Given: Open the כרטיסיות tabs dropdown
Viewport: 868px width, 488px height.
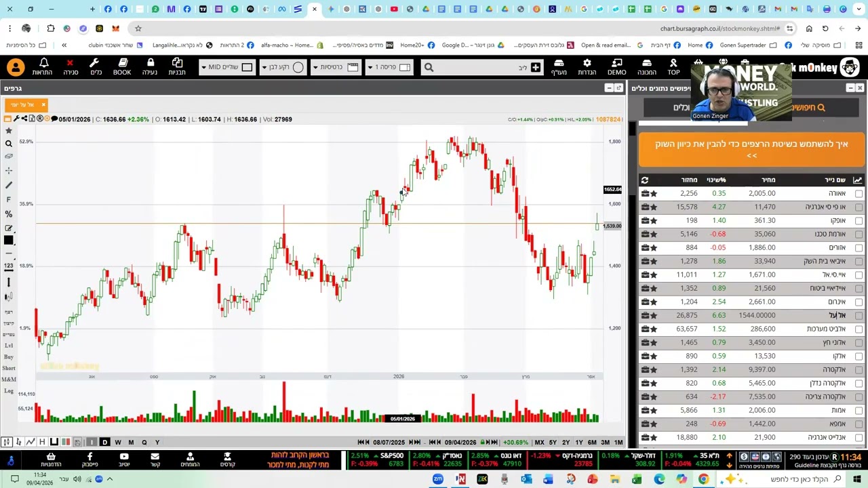Looking at the screenshot, I should 336,67.
